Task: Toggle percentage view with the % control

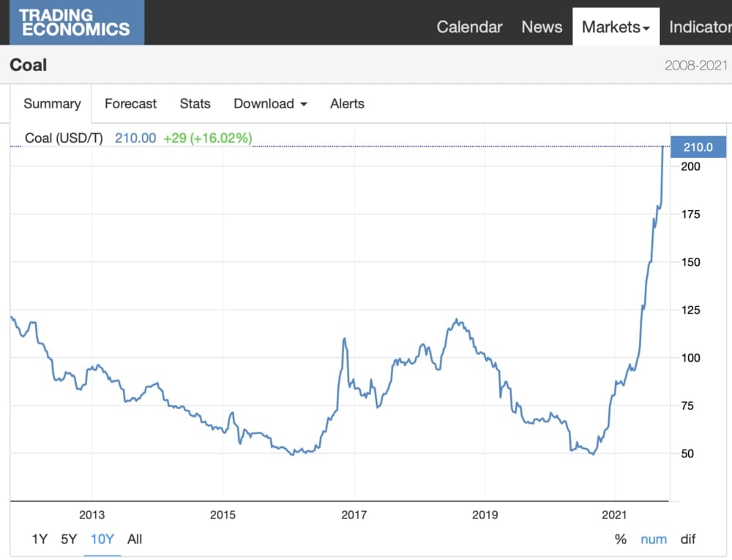Action: [620, 539]
